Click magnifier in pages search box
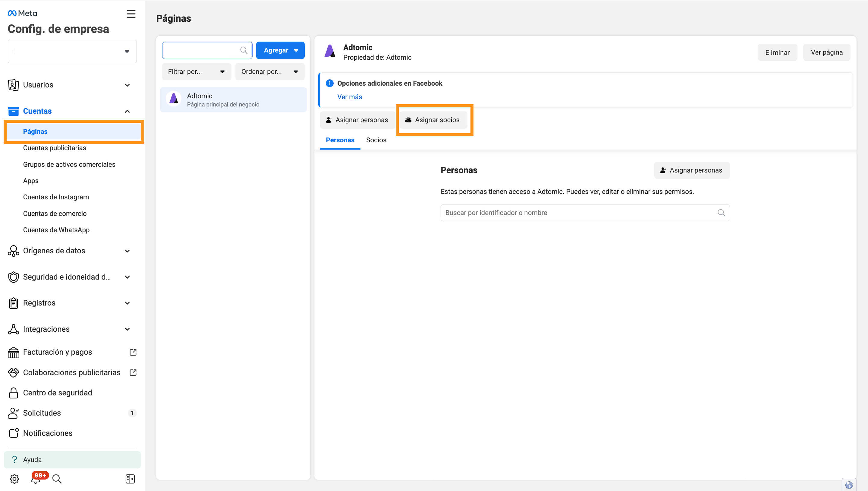868x491 pixels. [x=244, y=51]
